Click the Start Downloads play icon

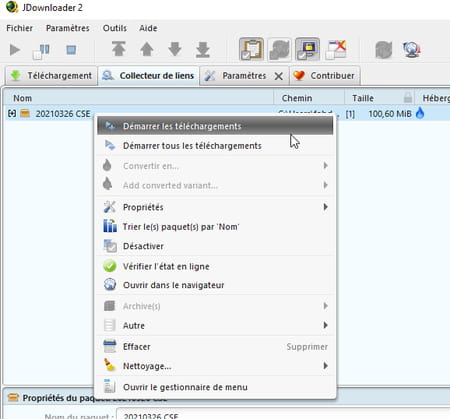pyautogui.click(x=15, y=50)
